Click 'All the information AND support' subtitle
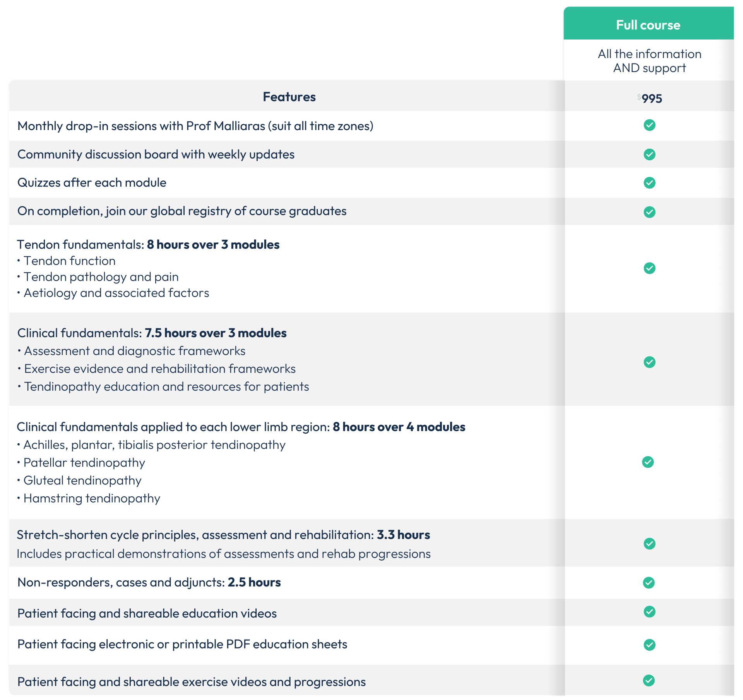Image resolution: width=743 pixels, height=700 pixels. [649, 61]
